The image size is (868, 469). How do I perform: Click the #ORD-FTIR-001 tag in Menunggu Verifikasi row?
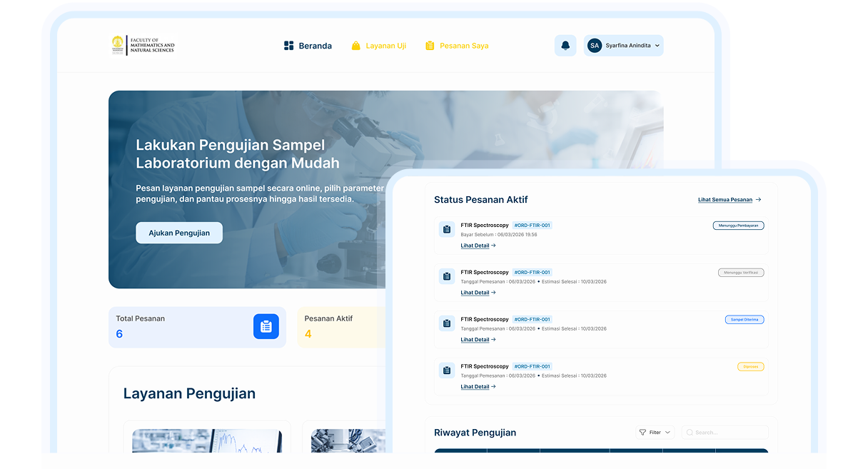[532, 273]
